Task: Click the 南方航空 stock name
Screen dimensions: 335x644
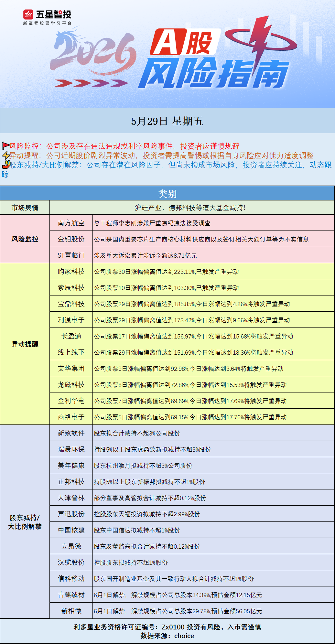Action: click(x=71, y=223)
